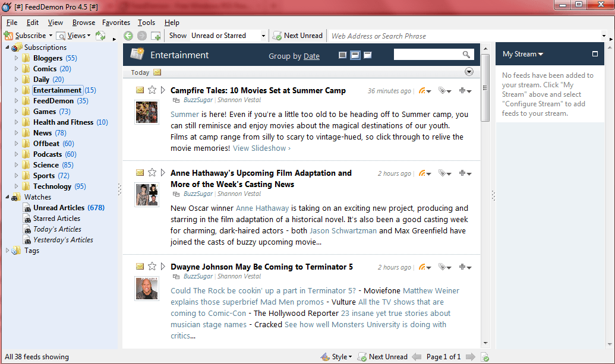Open the Style dropdown in status bar

point(336,356)
